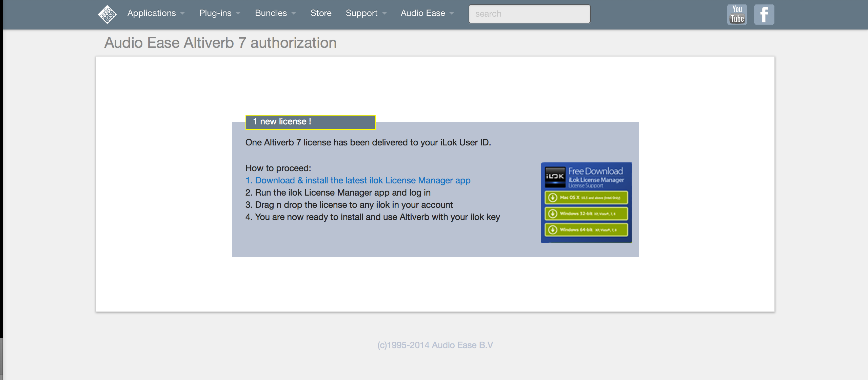
Task: Click the 'How to proceed:' text
Action: click(278, 168)
